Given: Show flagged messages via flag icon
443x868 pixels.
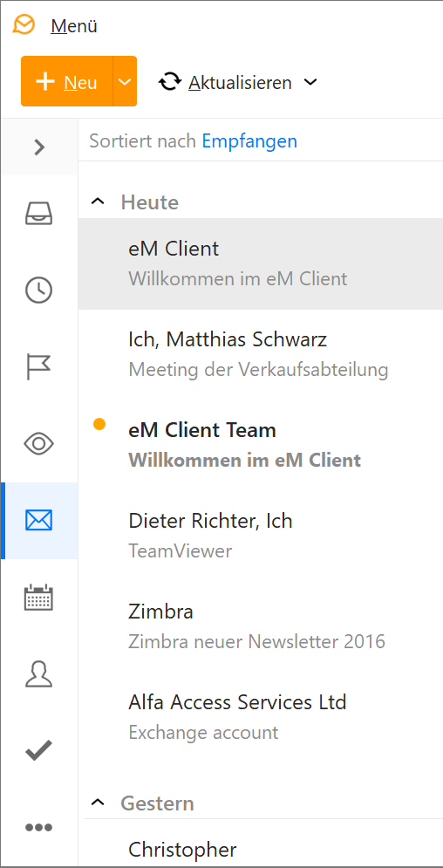Looking at the screenshot, I should click(x=39, y=367).
